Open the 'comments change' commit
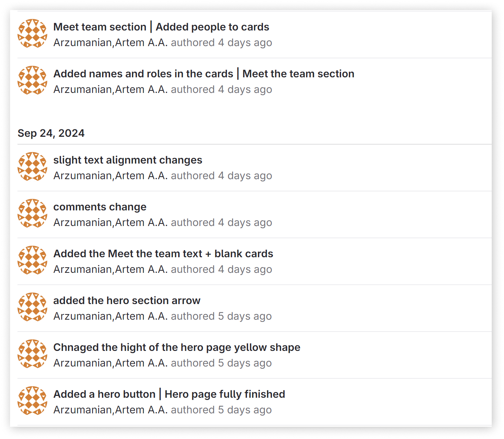Viewport: 504px width, 439px height. (x=100, y=207)
